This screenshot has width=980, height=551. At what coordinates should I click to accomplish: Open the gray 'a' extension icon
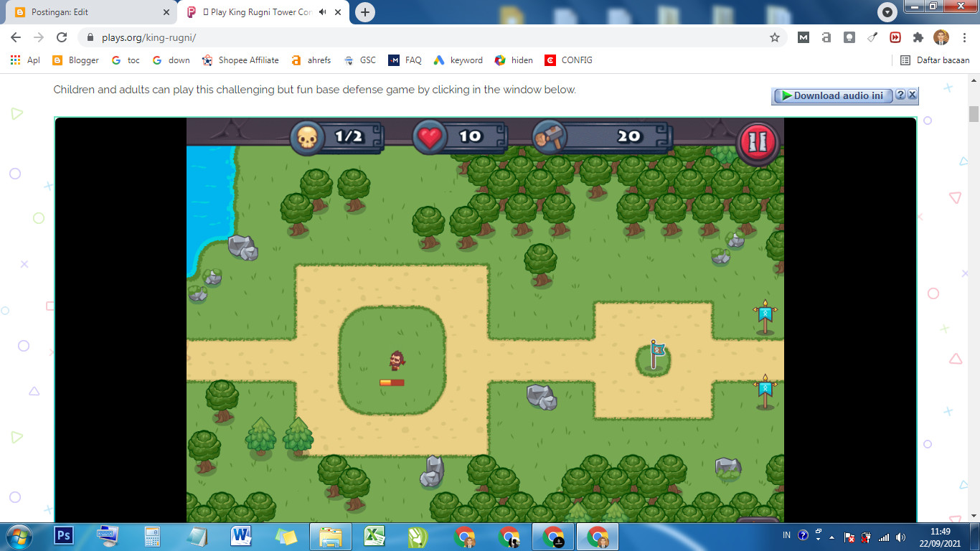coord(826,37)
